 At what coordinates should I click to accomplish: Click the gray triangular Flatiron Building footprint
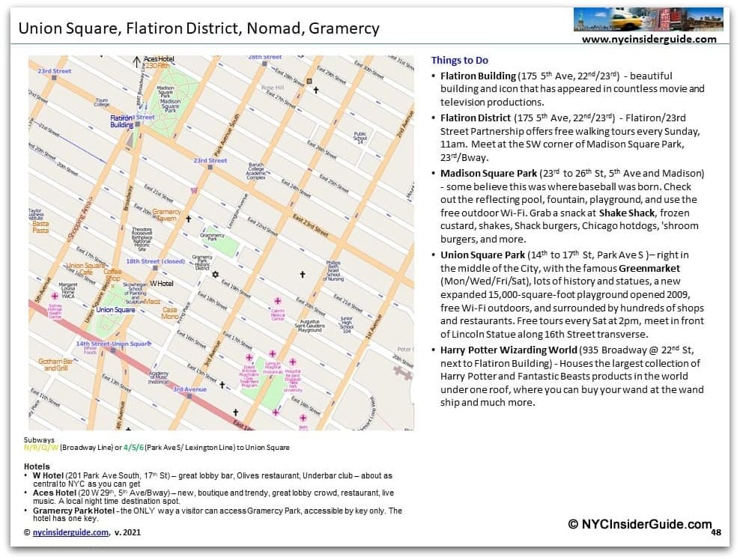click(x=130, y=141)
